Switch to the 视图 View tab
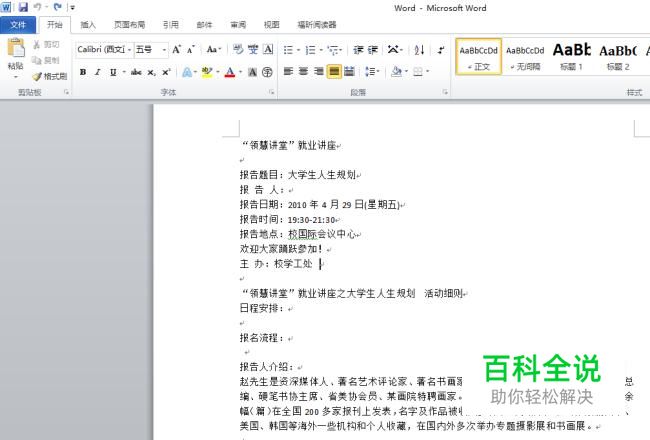Screen dimensions: 650x440 point(272,25)
